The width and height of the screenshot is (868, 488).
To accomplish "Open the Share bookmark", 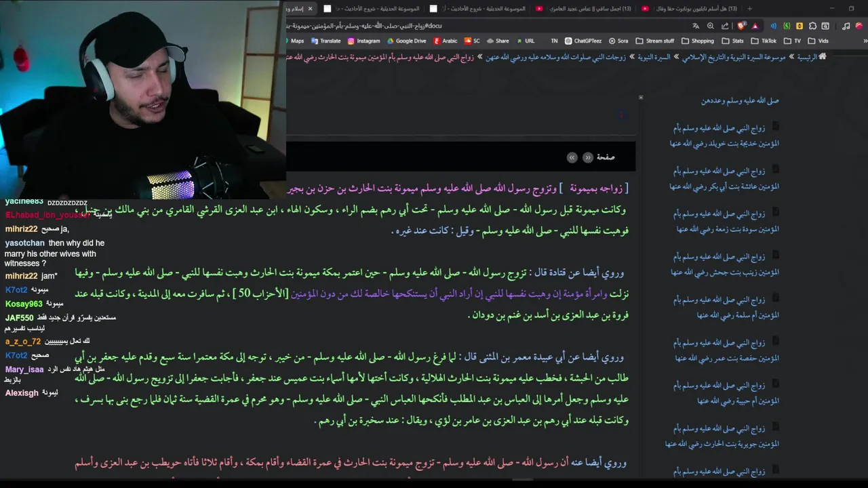I will click(498, 41).
